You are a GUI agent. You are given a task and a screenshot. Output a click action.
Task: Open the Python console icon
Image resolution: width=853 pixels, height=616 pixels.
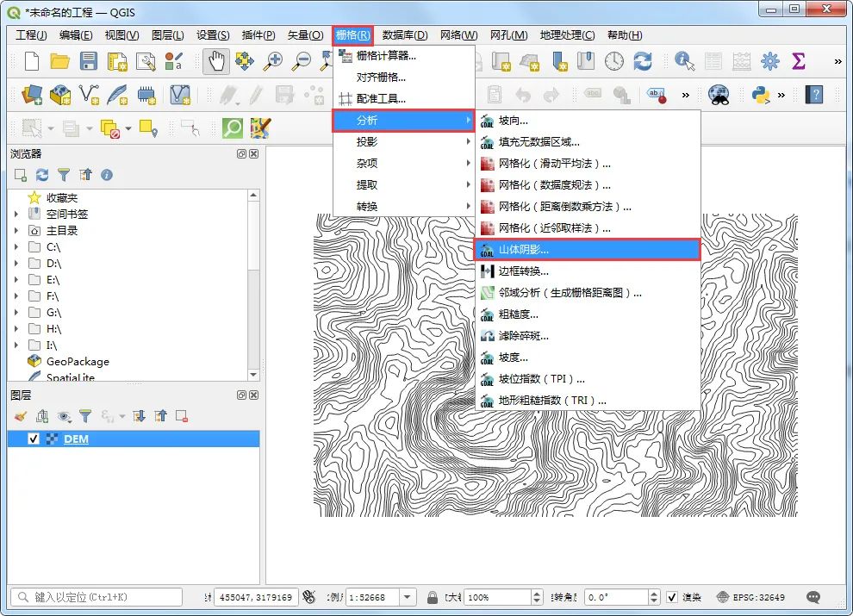[x=760, y=95]
